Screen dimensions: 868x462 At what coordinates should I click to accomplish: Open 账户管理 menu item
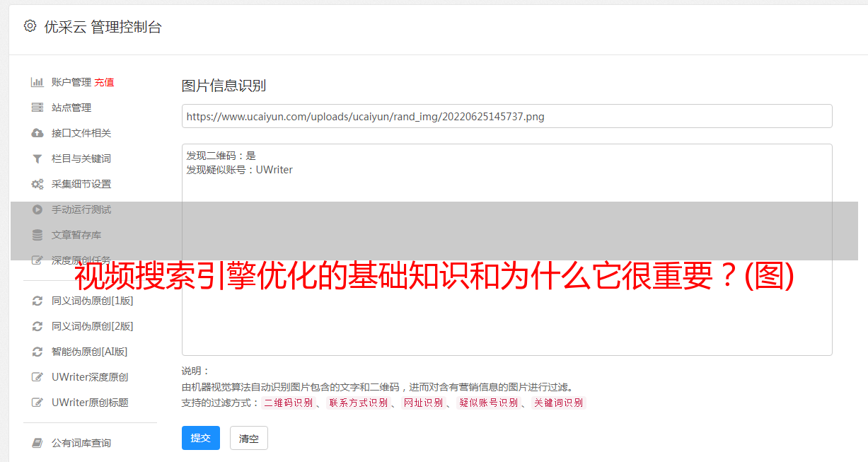(71, 82)
